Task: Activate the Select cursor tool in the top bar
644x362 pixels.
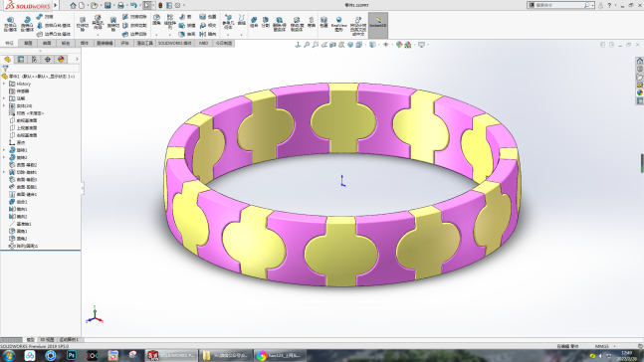Action: [147, 5]
